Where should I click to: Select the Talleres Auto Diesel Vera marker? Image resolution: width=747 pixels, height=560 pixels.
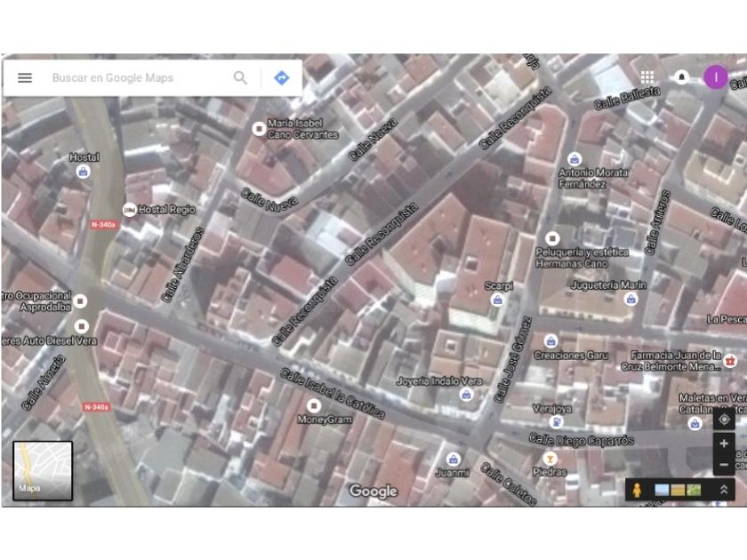click(x=82, y=326)
